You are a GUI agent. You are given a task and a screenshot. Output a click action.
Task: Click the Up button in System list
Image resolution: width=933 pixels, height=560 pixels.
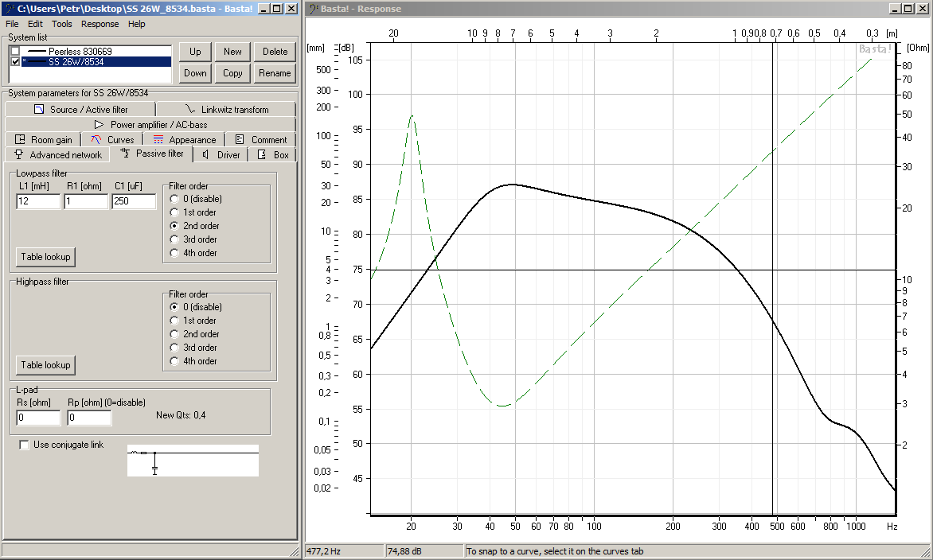[195, 52]
